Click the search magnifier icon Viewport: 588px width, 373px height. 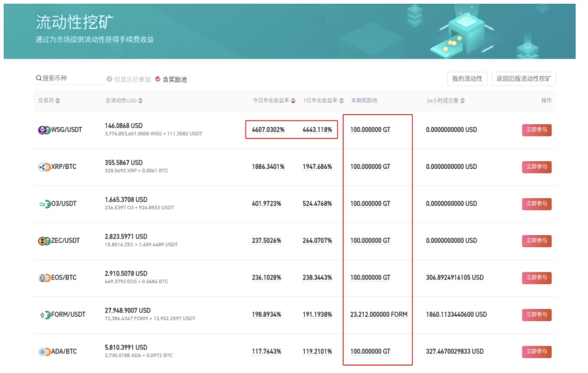[x=39, y=78]
